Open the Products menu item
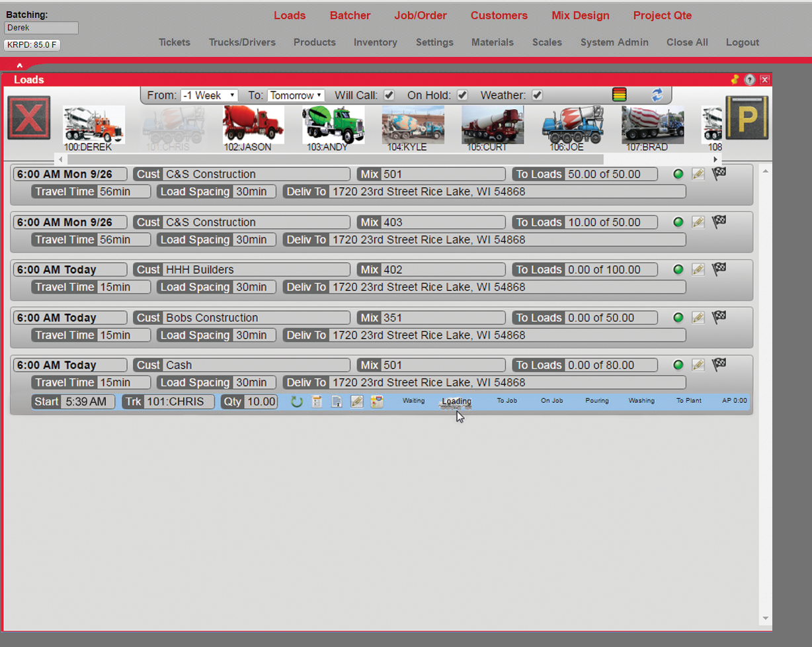 click(315, 42)
